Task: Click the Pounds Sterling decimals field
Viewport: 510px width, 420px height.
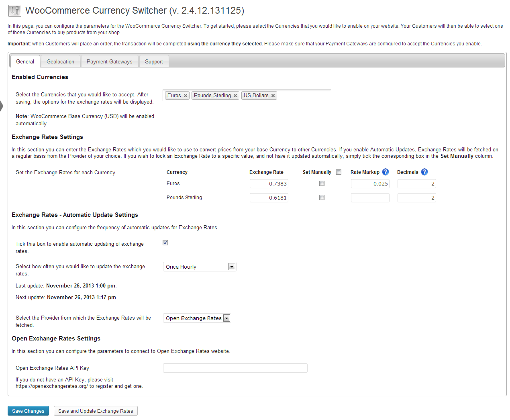Action: (x=417, y=198)
